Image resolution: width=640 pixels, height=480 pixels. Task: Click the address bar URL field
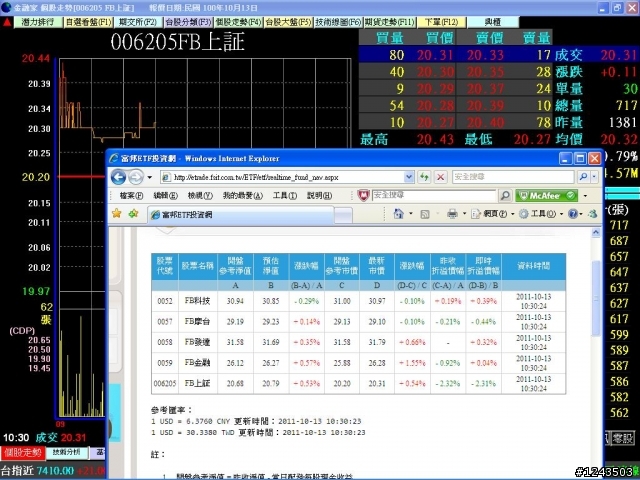click(x=282, y=177)
